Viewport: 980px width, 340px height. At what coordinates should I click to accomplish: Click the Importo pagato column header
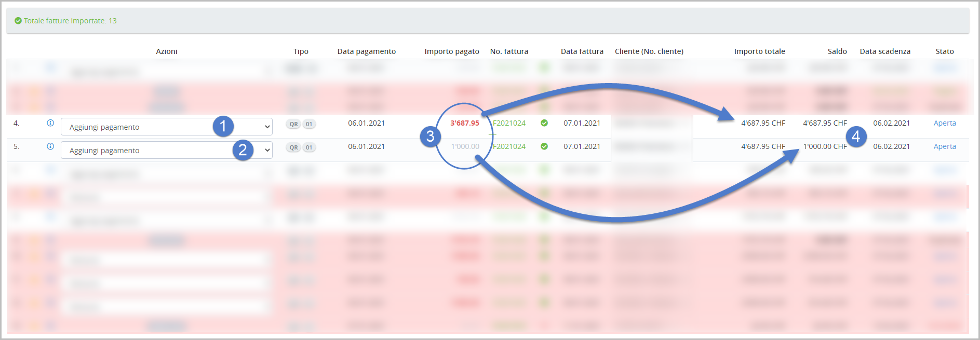pyautogui.click(x=451, y=51)
